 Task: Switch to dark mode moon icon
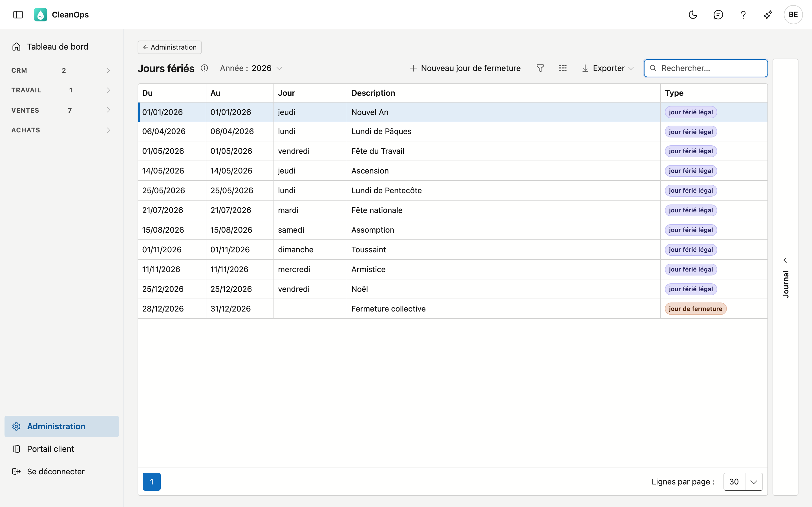pos(693,14)
